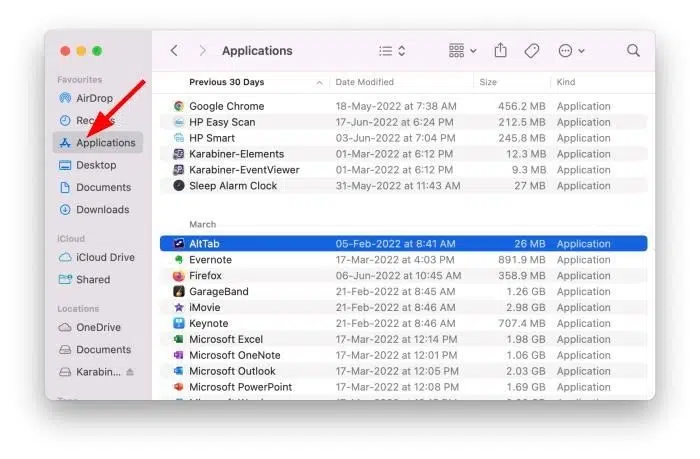The height and width of the screenshot is (459, 700).
Task: Sort by the Size column header
Action: tap(488, 82)
